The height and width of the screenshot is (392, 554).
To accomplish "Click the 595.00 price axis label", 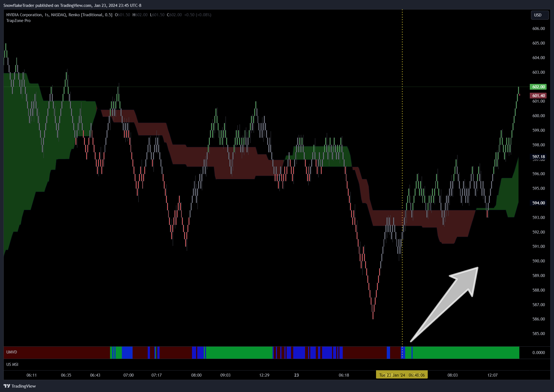I will (x=538, y=188).
